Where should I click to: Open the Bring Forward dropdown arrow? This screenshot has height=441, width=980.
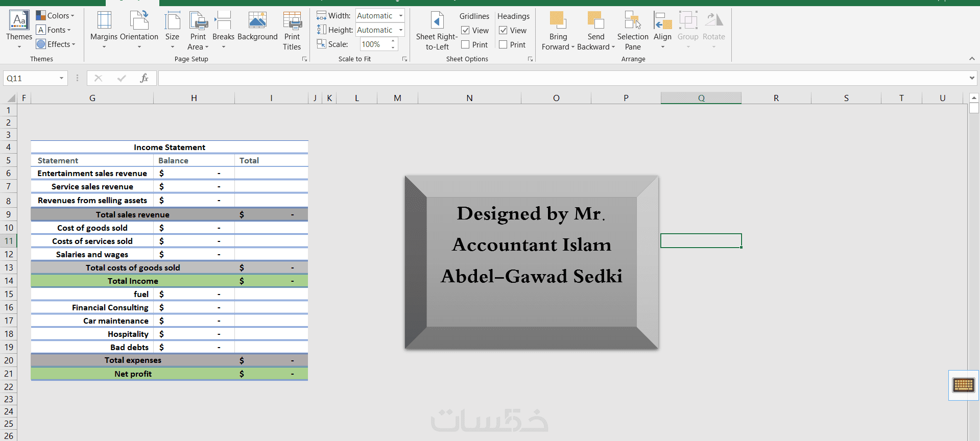pos(573,47)
